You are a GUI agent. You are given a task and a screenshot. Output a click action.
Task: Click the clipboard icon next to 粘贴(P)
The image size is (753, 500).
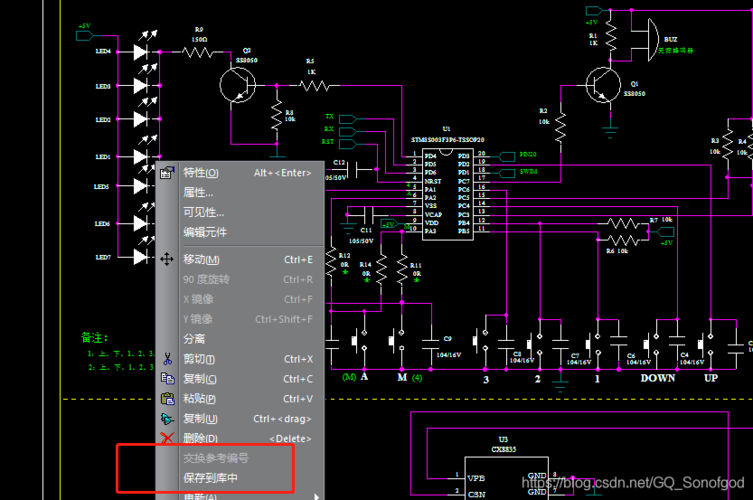167,399
